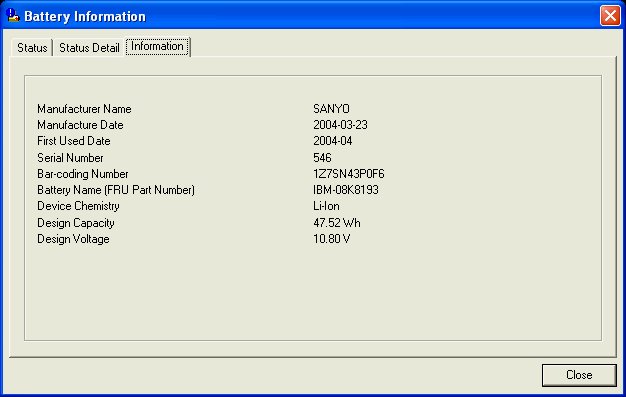Click the Battery Name (FRU Part Number) label
Image resolution: width=626 pixels, height=397 pixels.
[116, 190]
